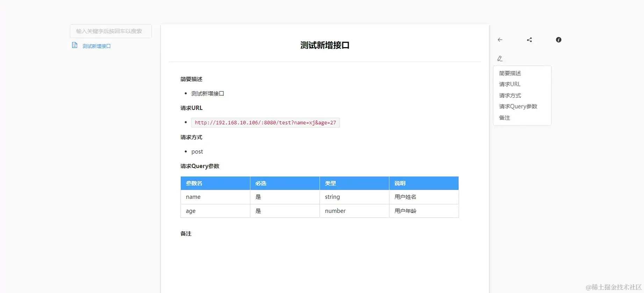Jump to 备注 in the outline
644x293 pixels.
(x=505, y=118)
